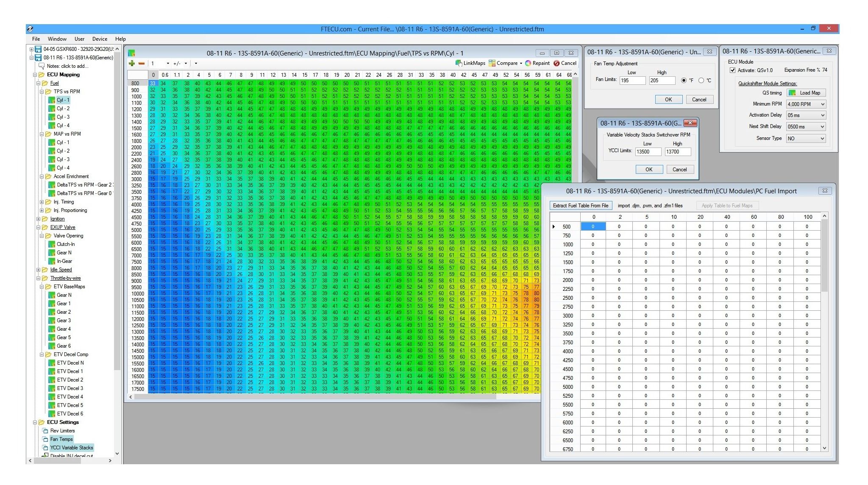
Task: Select the ETV Decel N map
Action: [x=70, y=363]
